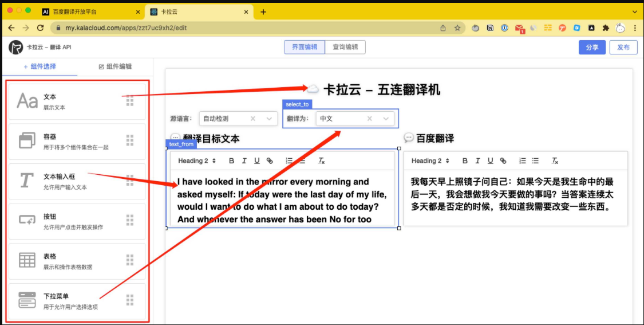
Task: Switch to the 百度翻译开放平台 browser tab
Action: point(91,12)
